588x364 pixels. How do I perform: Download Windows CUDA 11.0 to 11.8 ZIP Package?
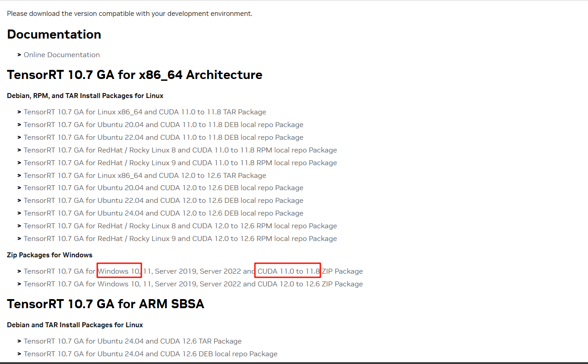[x=193, y=271]
